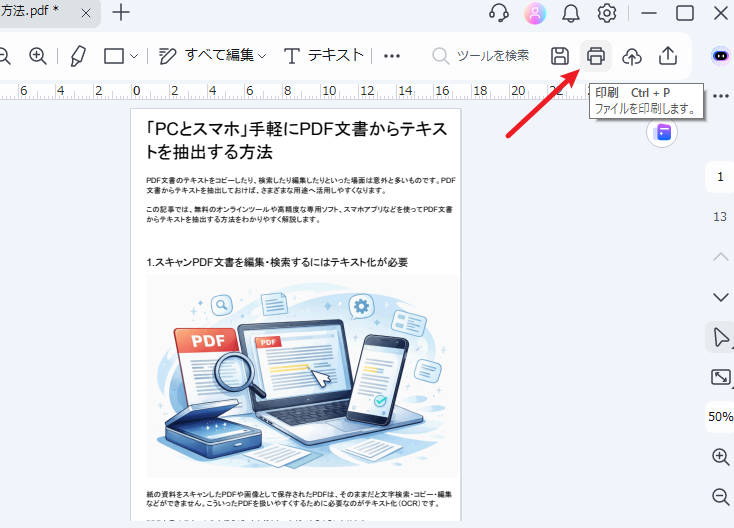Select the highlighter pen tool

[78, 56]
